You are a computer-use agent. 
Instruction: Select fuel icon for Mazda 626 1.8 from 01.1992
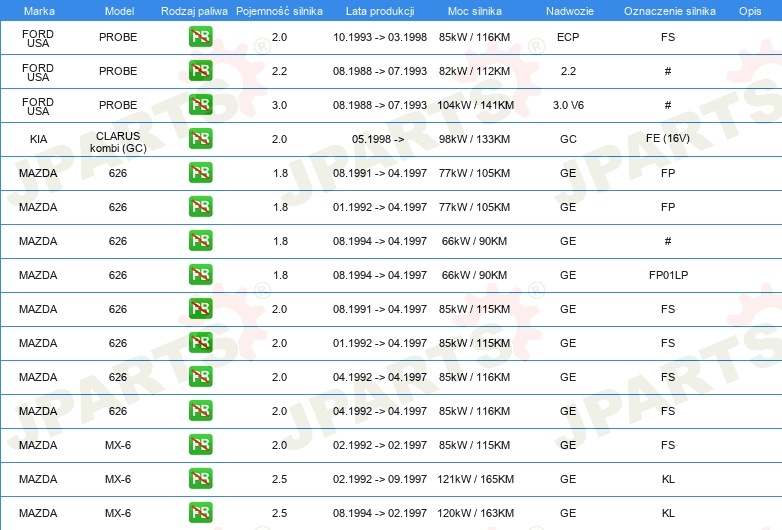click(200, 206)
